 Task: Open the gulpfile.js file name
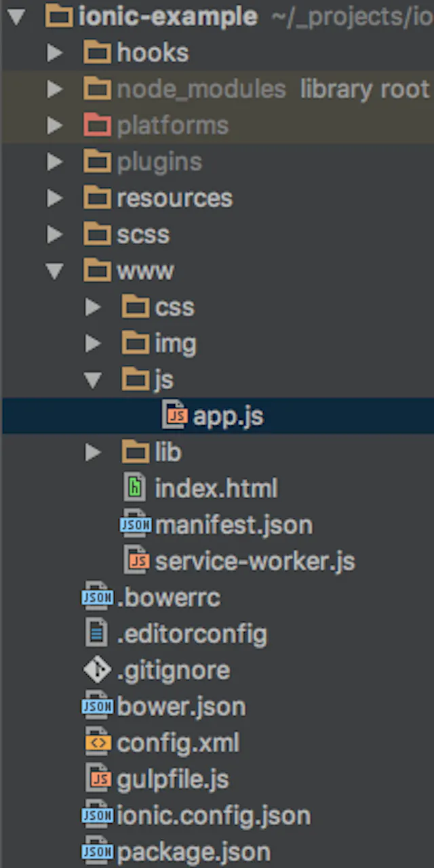coord(174,780)
